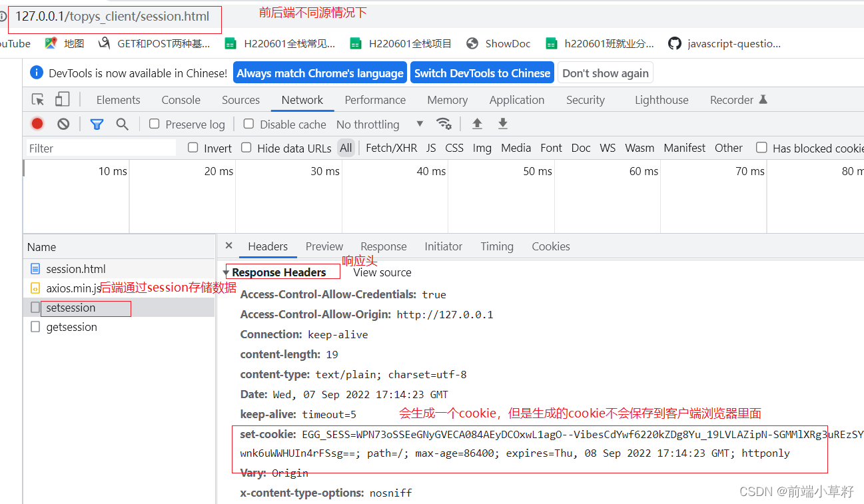
Task: Filter requests by Doc type
Action: click(x=581, y=148)
